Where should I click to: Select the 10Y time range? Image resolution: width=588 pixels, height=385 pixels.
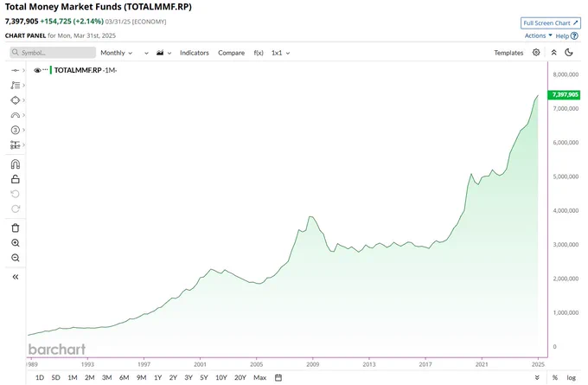point(221,377)
